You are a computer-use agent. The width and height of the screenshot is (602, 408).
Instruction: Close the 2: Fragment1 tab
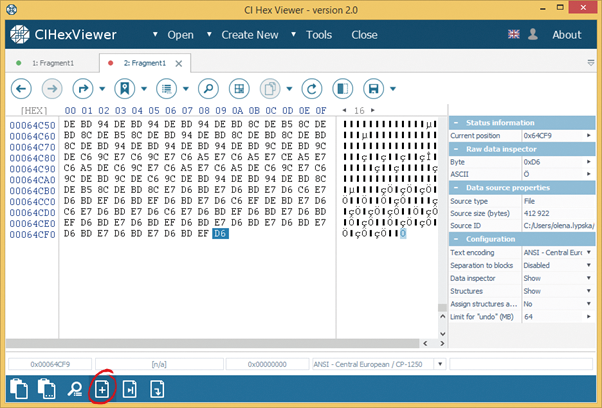click(179, 64)
